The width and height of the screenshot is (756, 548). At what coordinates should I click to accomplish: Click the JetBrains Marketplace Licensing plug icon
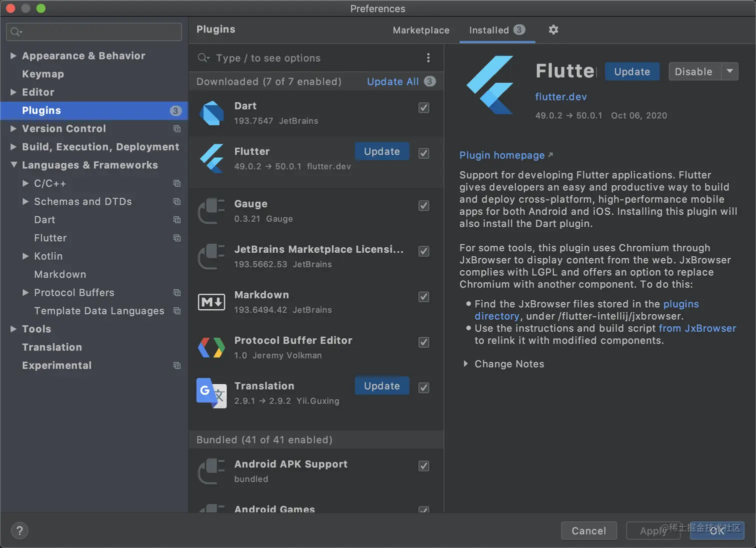pos(211,257)
